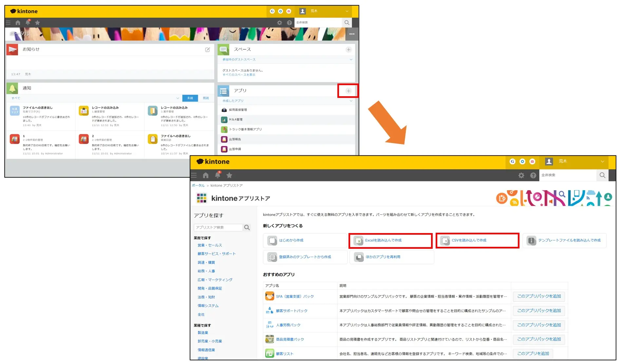The height and width of the screenshot is (364, 622).
Task: Click CSVを読み込んで作成 button
Action: click(x=477, y=241)
